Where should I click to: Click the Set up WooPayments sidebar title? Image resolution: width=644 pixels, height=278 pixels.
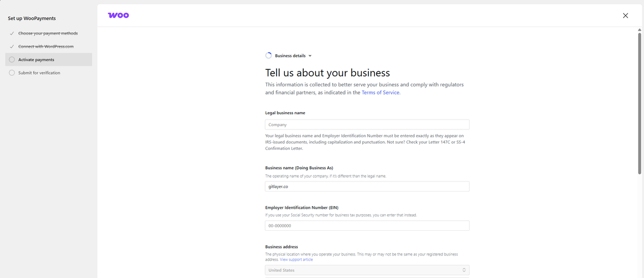pos(32,18)
